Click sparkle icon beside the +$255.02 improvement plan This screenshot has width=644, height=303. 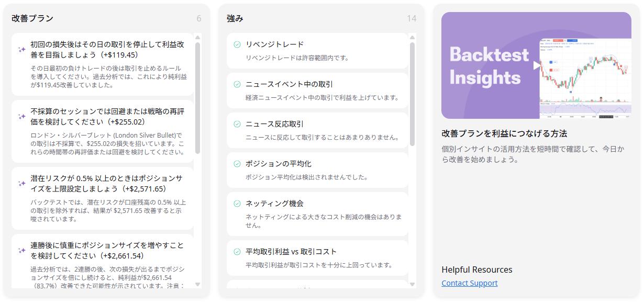point(21,117)
